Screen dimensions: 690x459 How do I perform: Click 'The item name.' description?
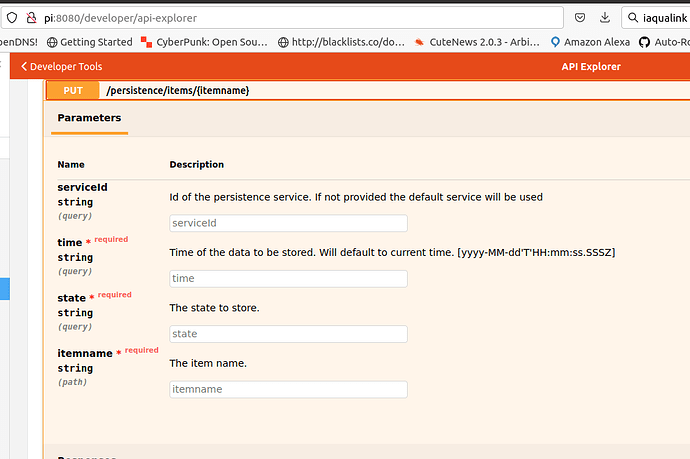(x=208, y=363)
